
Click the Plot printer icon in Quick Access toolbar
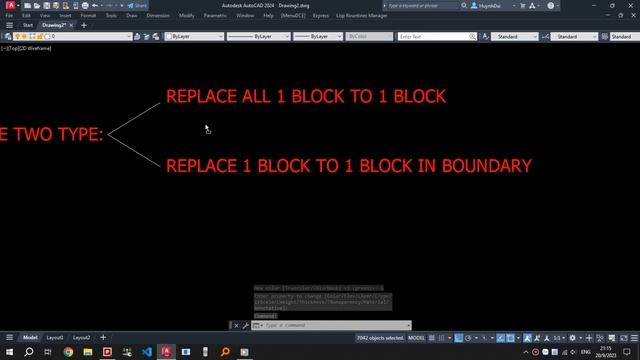[85, 6]
